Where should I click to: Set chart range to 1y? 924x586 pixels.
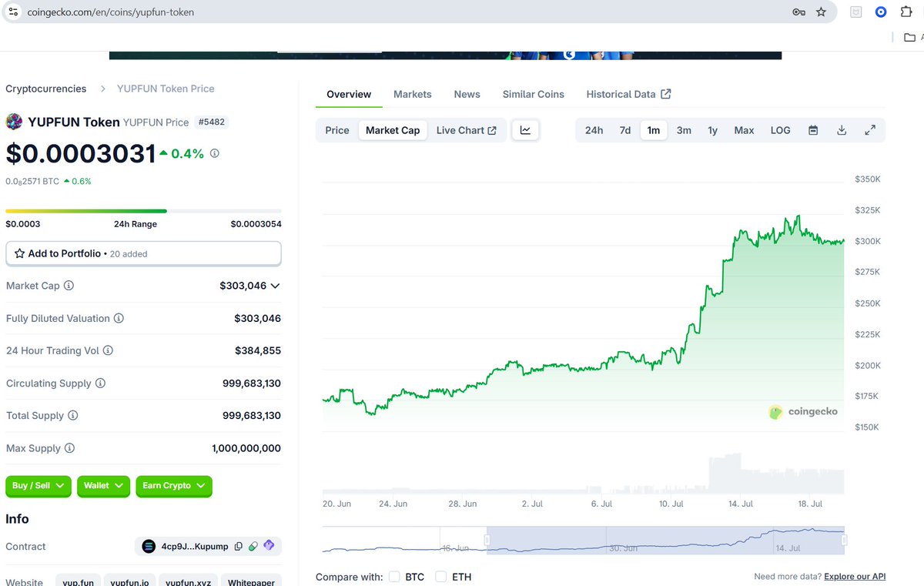click(x=713, y=130)
